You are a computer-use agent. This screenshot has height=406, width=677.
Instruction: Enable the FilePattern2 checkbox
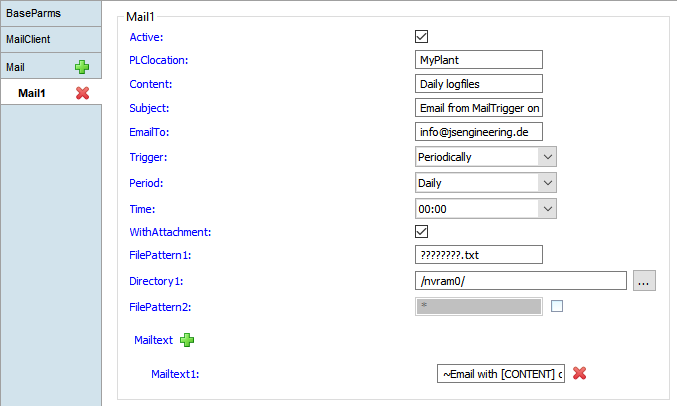(557, 306)
